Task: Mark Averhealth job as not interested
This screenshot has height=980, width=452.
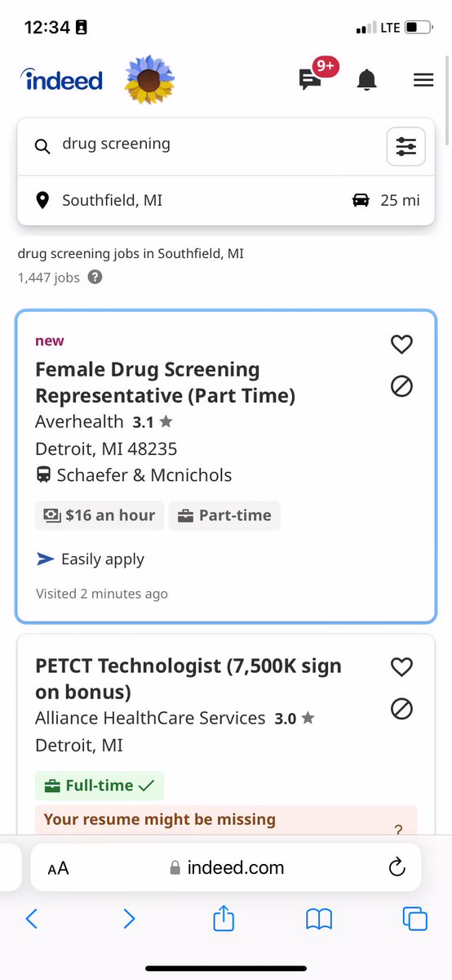Action: 401,386
